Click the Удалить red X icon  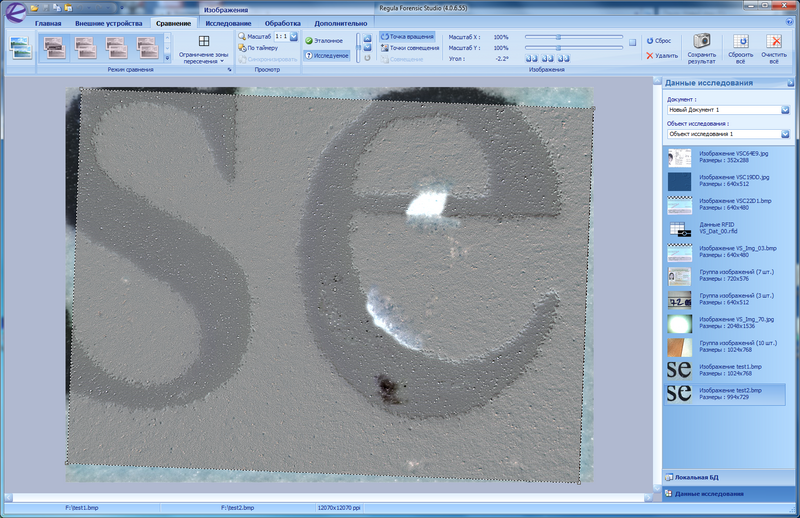coord(650,56)
